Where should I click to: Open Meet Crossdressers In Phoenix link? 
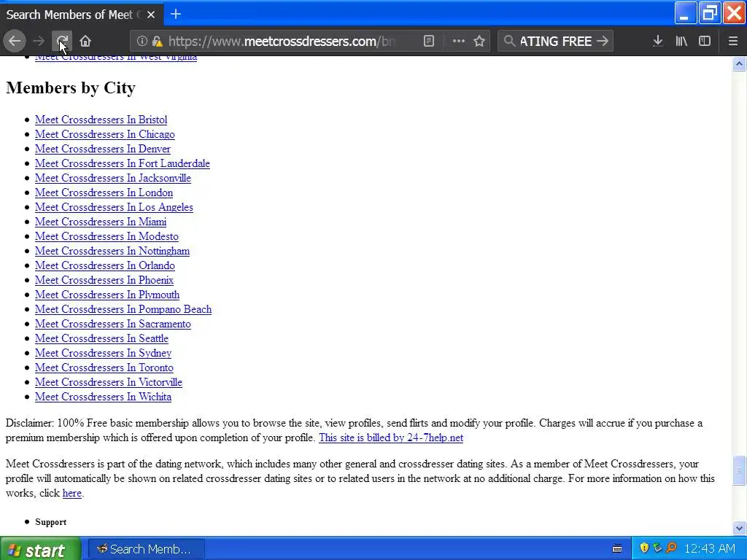tap(104, 280)
